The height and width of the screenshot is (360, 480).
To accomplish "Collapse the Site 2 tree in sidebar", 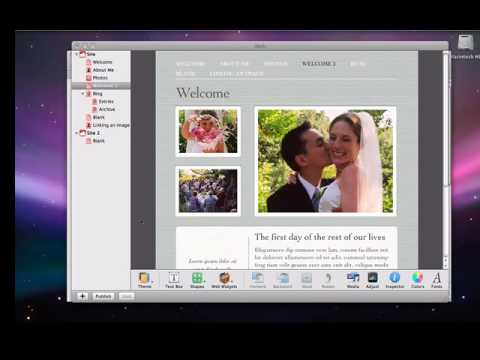I will (76, 133).
